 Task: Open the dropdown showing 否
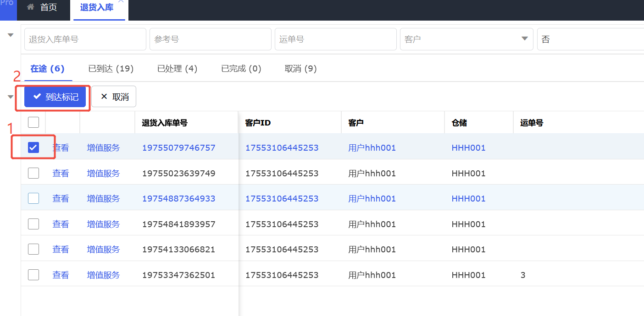pyautogui.click(x=591, y=39)
